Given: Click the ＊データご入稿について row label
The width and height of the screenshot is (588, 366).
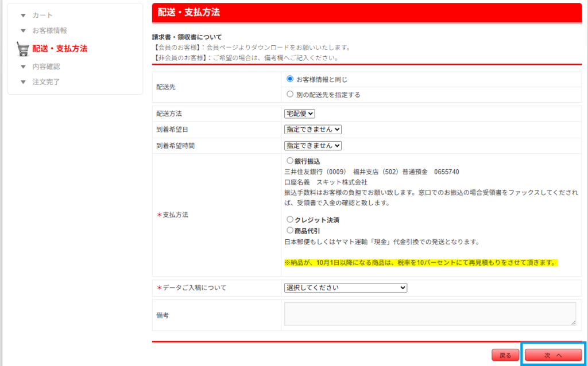Looking at the screenshot, I should coord(191,288).
